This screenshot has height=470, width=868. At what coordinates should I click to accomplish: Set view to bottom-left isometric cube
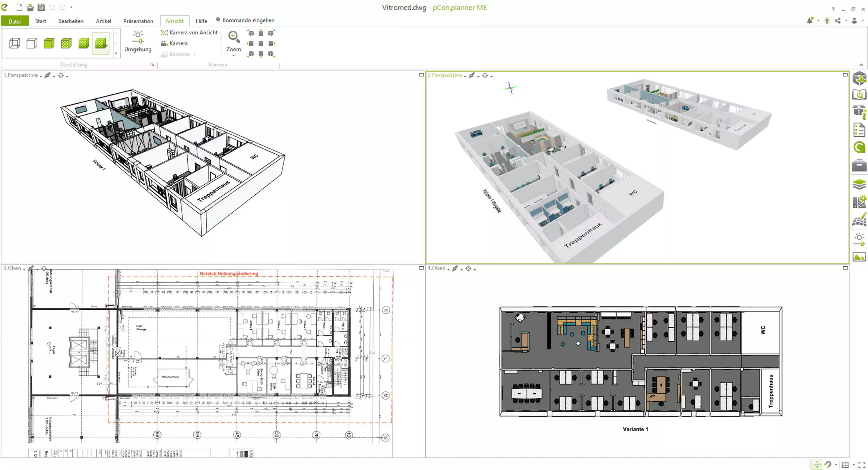coord(251,54)
